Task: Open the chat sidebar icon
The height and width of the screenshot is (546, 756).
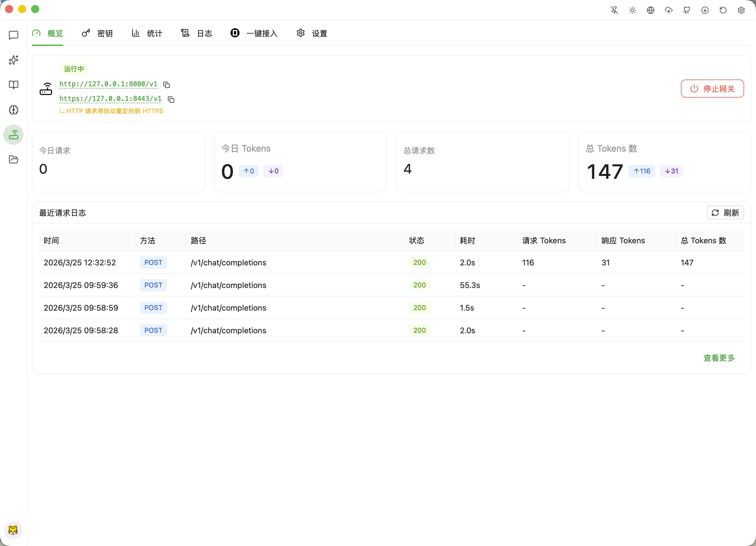Action: [x=13, y=35]
